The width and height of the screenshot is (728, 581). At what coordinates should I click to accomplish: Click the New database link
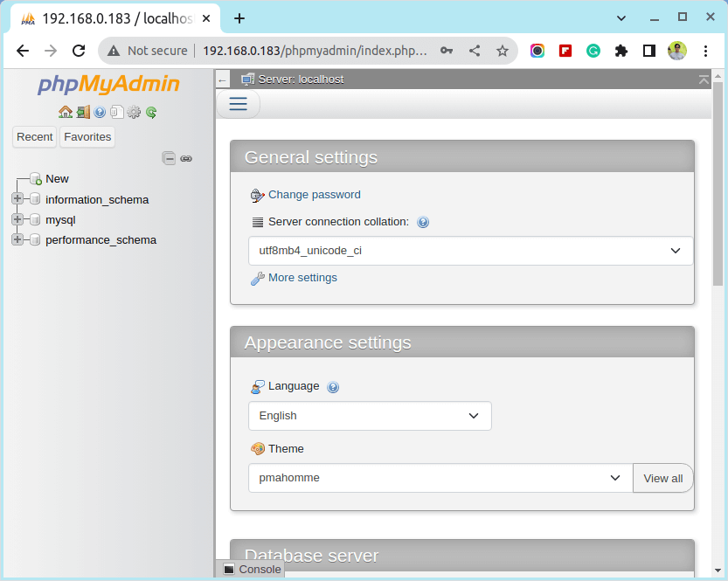[57, 178]
